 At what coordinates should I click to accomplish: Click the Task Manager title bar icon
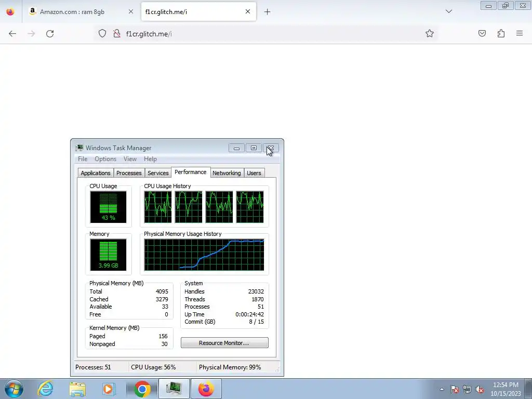79,148
